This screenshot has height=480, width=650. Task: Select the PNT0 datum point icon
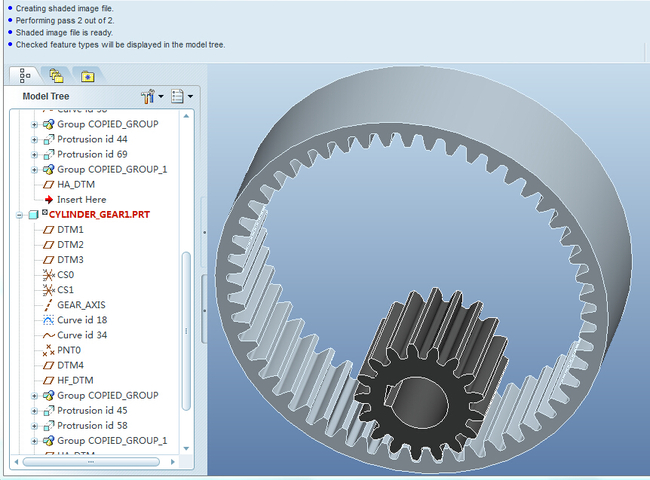pyautogui.click(x=48, y=351)
